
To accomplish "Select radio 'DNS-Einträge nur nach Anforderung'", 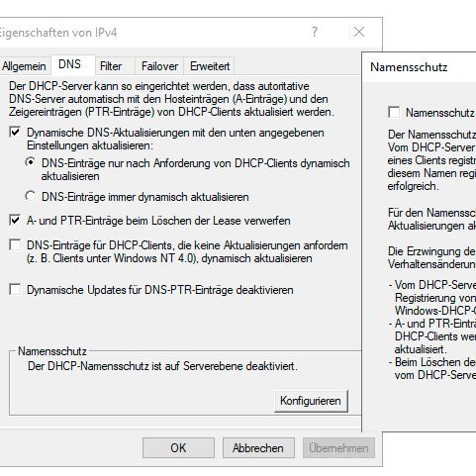I will click(31, 162).
